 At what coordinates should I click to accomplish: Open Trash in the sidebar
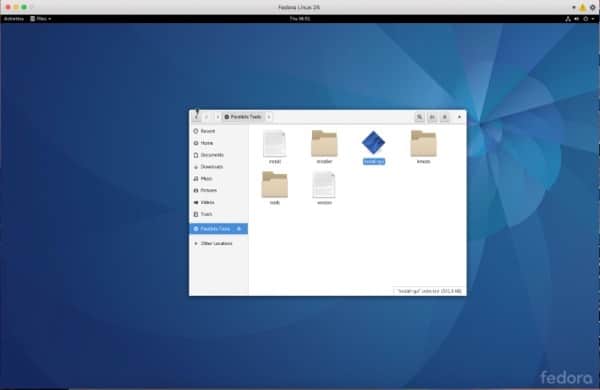[218, 214]
